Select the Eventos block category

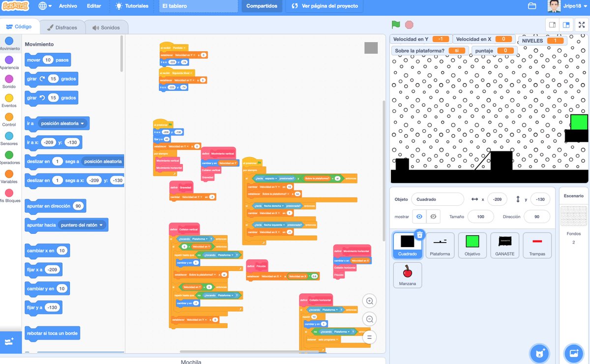9,100
